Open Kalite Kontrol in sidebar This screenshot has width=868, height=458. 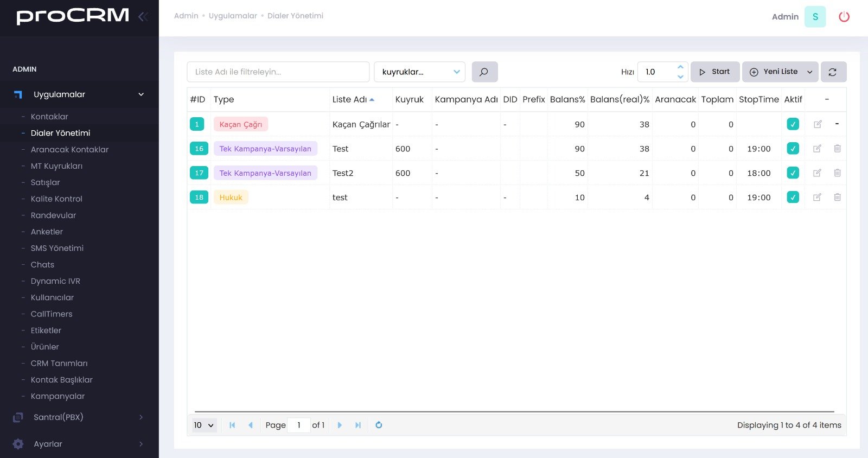56,199
